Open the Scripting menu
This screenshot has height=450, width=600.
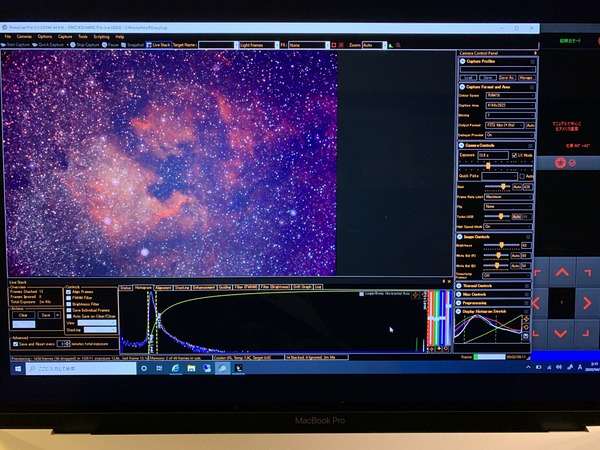click(x=101, y=37)
